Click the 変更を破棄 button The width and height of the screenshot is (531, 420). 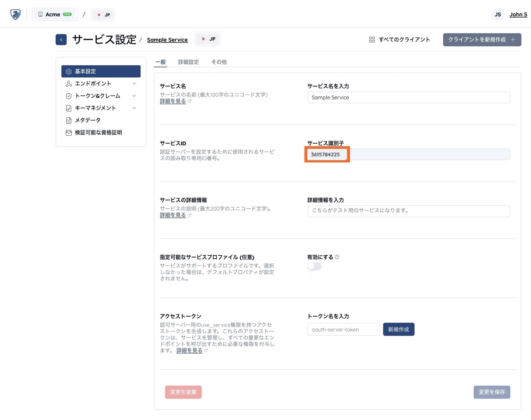pyautogui.click(x=183, y=392)
